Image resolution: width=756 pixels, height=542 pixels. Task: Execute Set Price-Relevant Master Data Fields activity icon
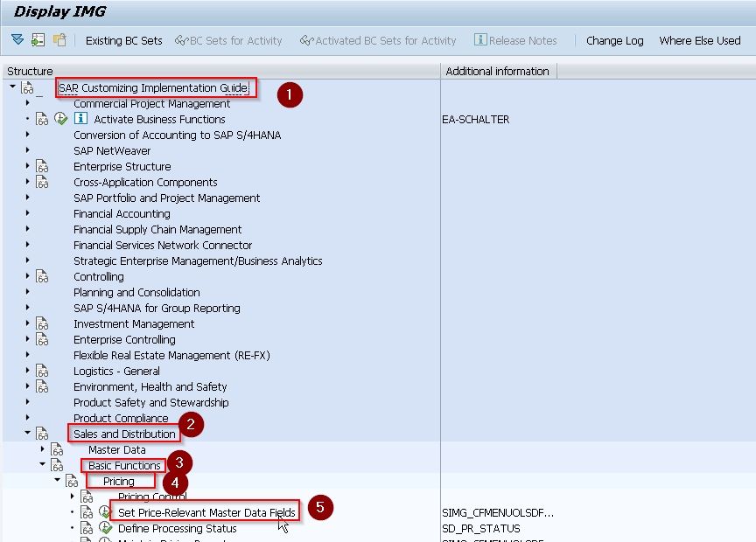(105, 512)
